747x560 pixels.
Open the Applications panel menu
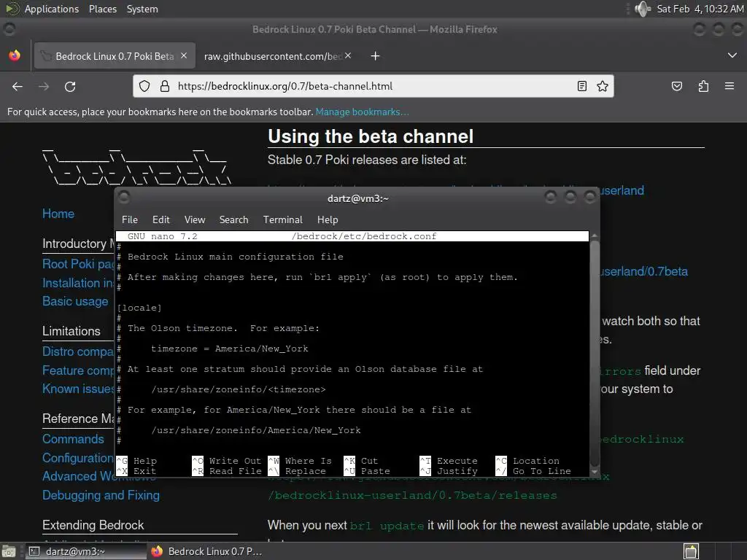pyautogui.click(x=52, y=9)
